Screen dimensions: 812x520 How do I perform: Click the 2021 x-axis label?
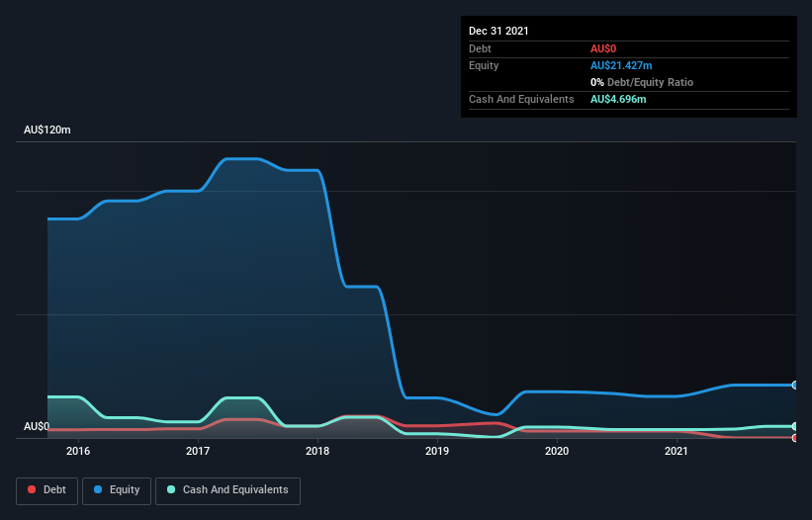(677, 451)
